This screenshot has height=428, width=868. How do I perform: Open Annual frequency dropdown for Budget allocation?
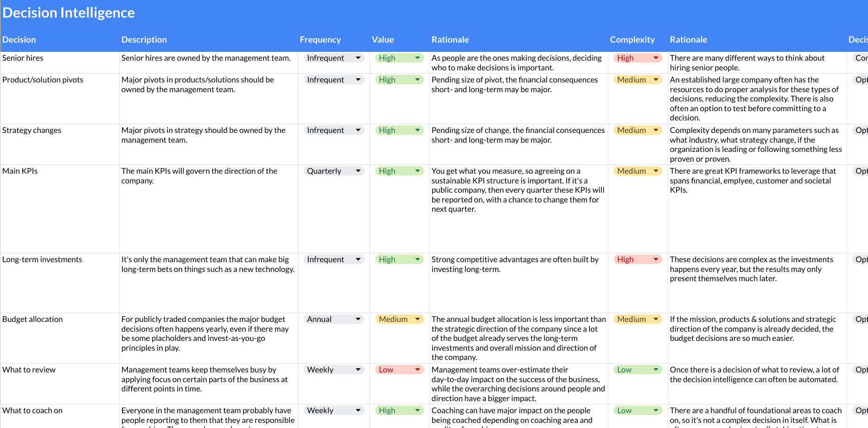tap(334, 319)
